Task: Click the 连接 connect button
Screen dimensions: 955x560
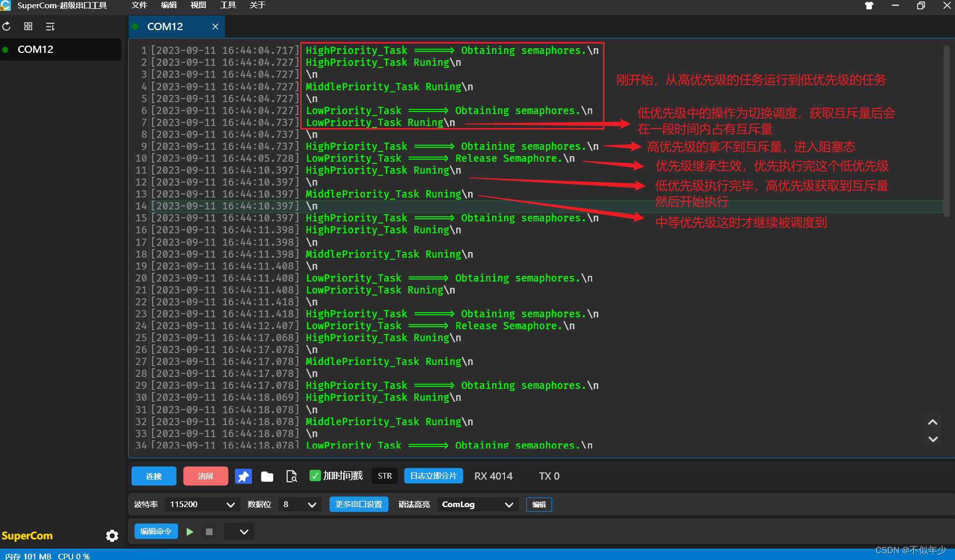Action: pyautogui.click(x=154, y=476)
